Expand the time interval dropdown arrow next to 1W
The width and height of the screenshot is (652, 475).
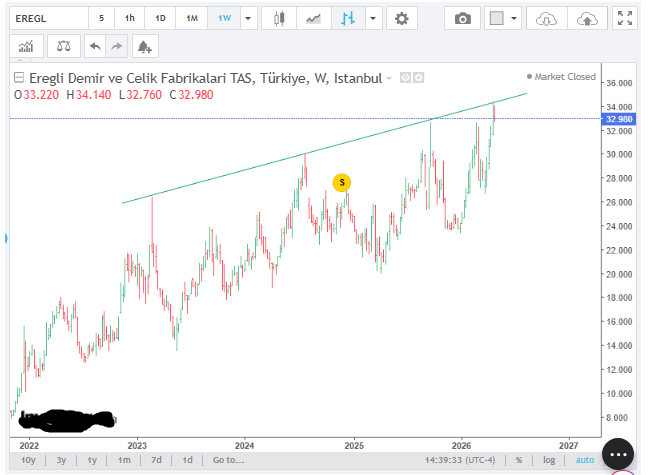[249, 18]
